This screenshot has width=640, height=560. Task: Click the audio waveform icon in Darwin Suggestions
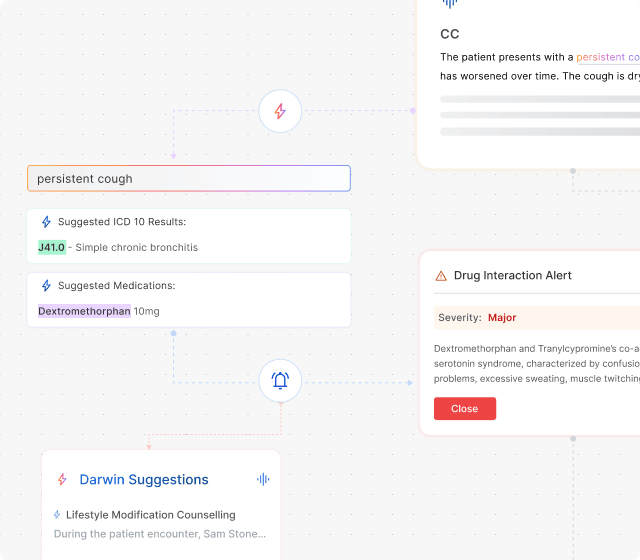click(x=263, y=479)
